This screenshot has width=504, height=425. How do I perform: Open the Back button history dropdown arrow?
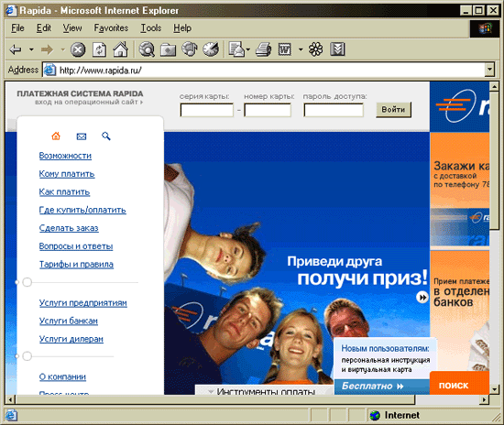[31, 49]
